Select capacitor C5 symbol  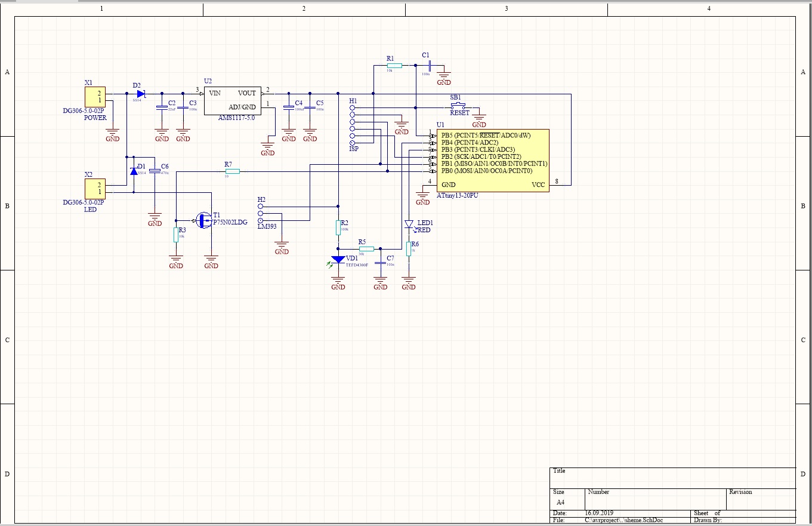coord(310,107)
